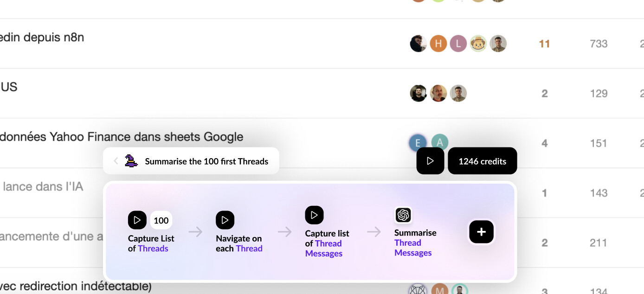Image resolution: width=644 pixels, height=294 pixels.
Task: Go back using the left chevron arrow
Action: (116, 161)
